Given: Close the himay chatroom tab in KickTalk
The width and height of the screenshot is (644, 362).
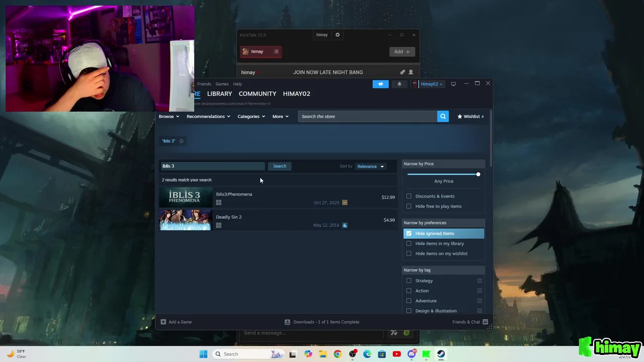Looking at the screenshot, I should pos(276,51).
